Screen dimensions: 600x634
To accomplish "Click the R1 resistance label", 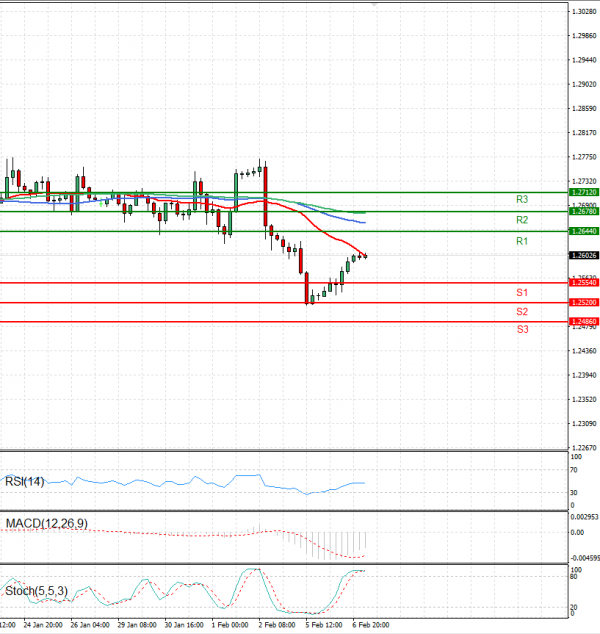I will pyautogui.click(x=522, y=241).
